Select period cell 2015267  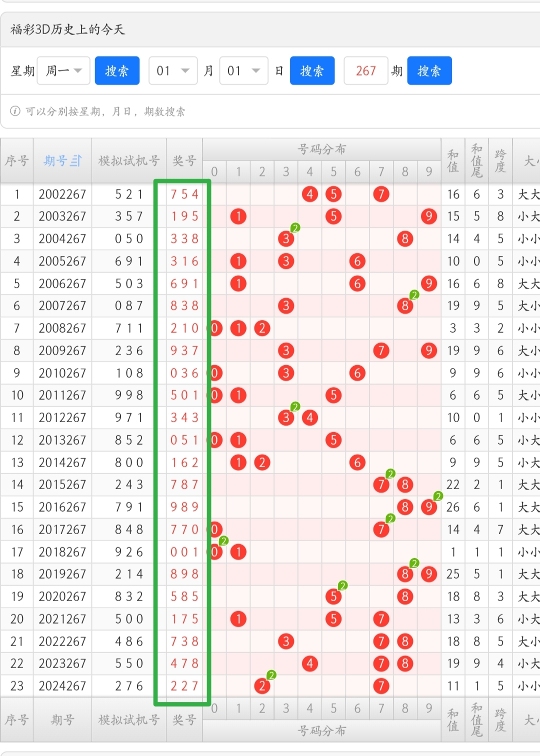62,485
